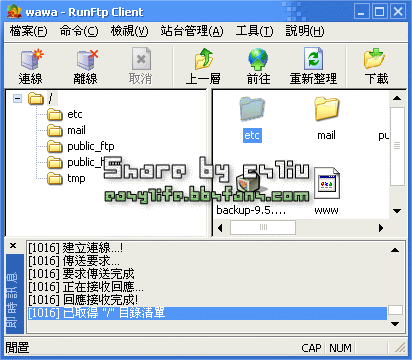Click file pane scroll up arrow

(x=397, y=98)
